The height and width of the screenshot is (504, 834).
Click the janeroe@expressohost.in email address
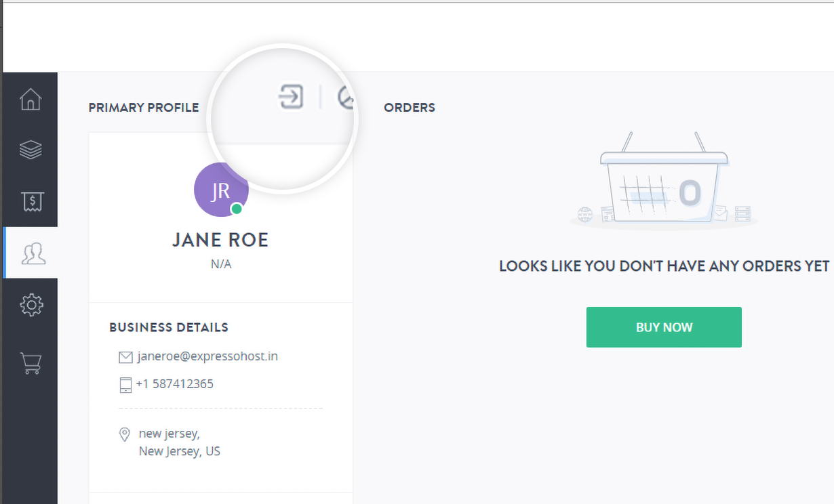click(x=207, y=356)
